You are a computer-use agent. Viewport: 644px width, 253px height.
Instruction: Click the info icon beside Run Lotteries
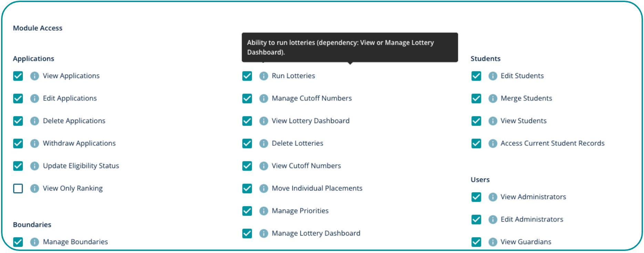tap(263, 76)
